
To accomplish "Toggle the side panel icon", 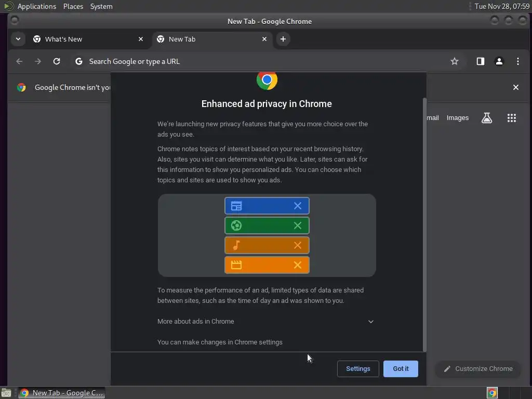I will tap(481, 61).
